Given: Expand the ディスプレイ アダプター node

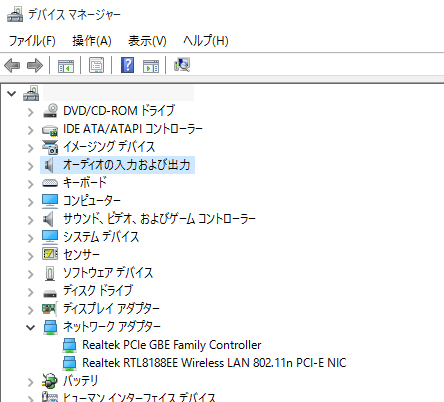Looking at the screenshot, I should pyautogui.click(x=30, y=310).
